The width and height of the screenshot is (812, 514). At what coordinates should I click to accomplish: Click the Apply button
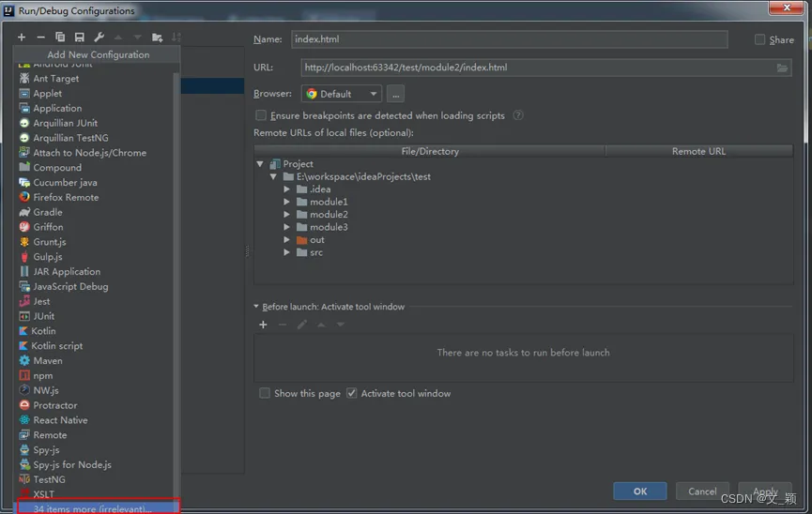point(765,491)
